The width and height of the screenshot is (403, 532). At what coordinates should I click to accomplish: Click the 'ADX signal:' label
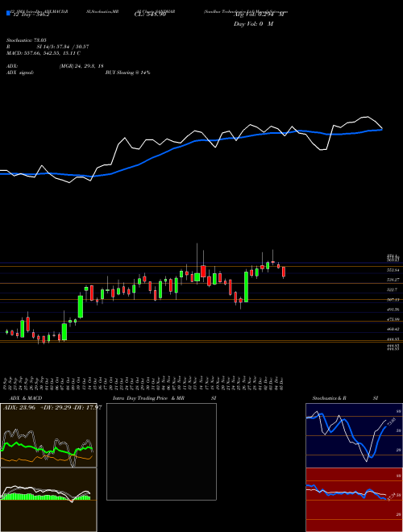point(20,73)
